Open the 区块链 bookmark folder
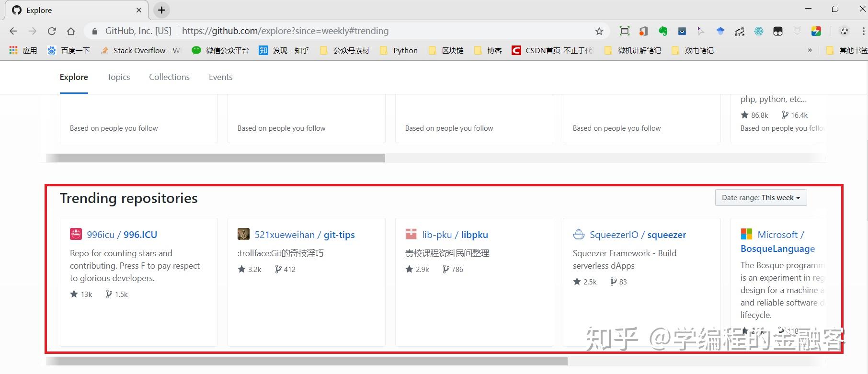 [446, 50]
